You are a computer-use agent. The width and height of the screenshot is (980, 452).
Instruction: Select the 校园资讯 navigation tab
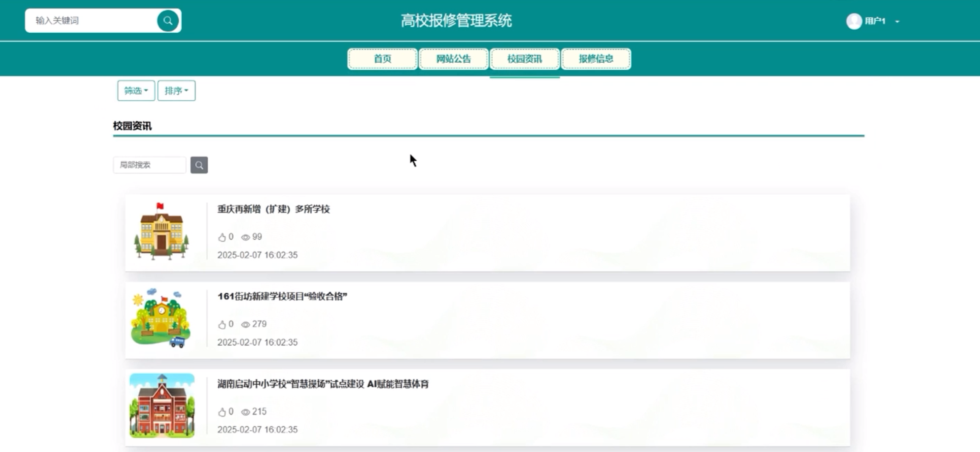point(525,59)
